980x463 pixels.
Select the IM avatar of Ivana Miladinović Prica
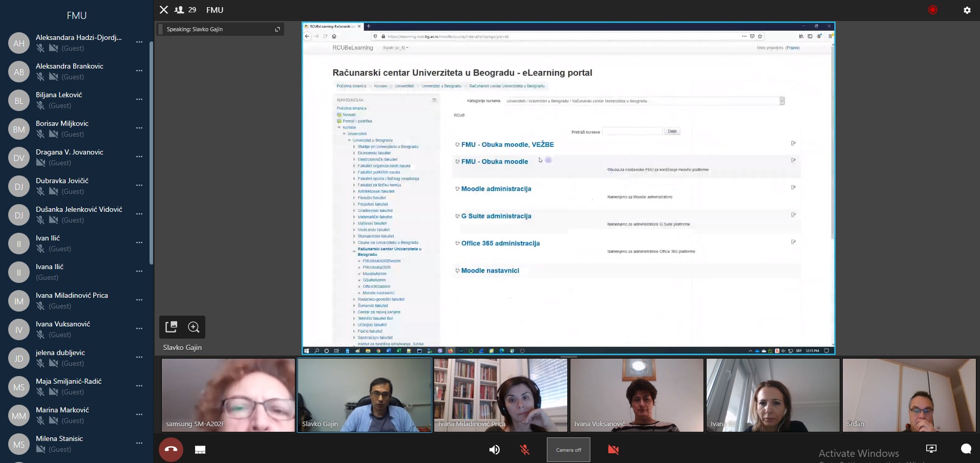tap(19, 301)
